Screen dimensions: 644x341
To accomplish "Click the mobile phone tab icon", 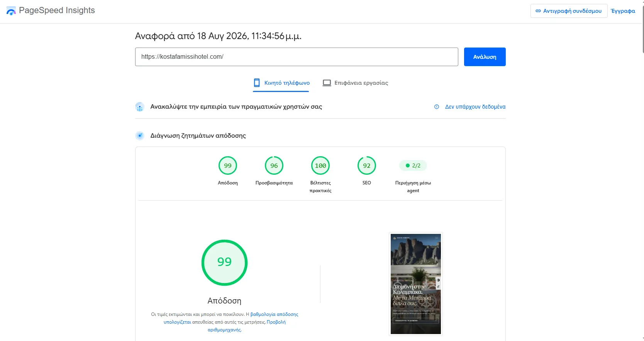I will click(x=257, y=83).
